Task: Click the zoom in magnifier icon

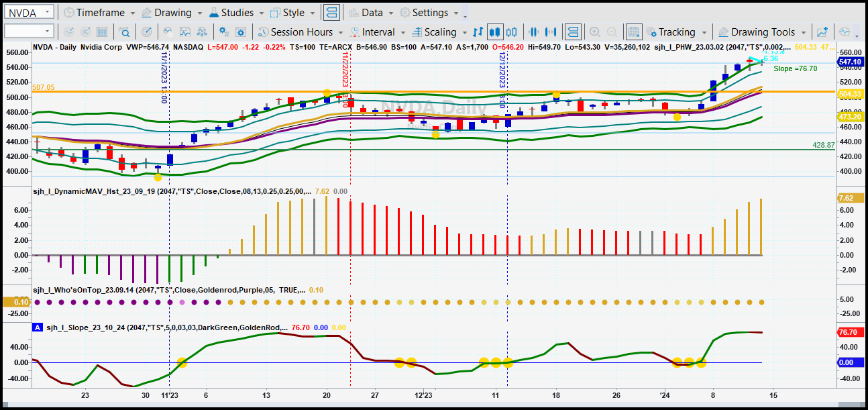Action: tap(594, 32)
